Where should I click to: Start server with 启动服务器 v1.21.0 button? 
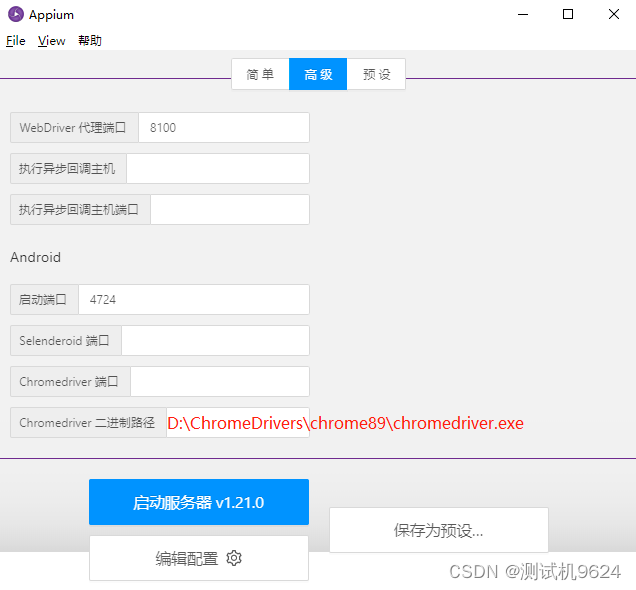click(x=199, y=502)
